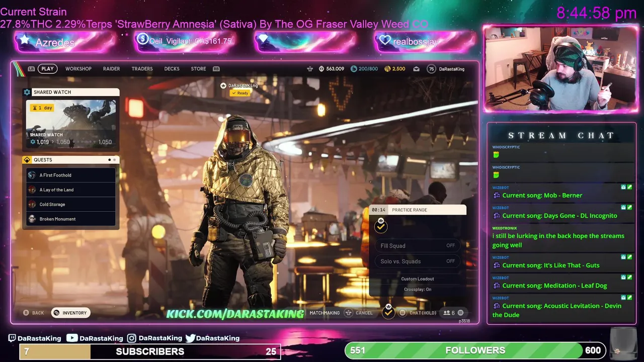
Task: Open the INVENTORY button
Action: [x=70, y=313]
